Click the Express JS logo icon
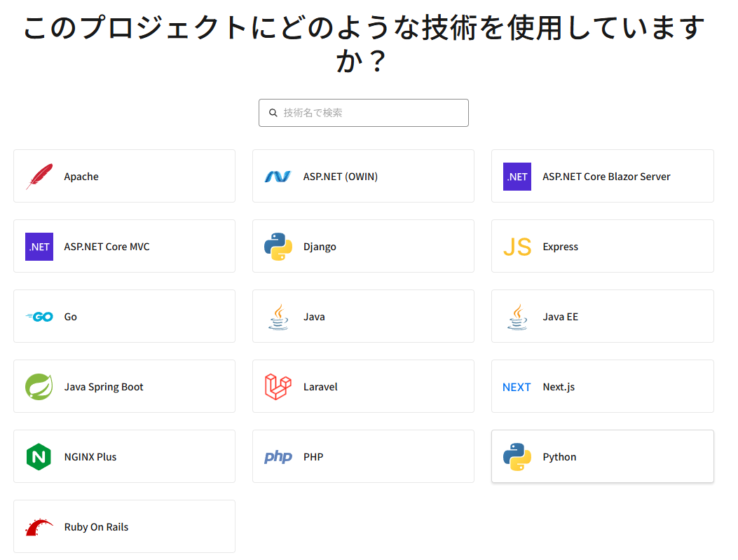This screenshot has height=560, width=738. [x=517, y=247]
